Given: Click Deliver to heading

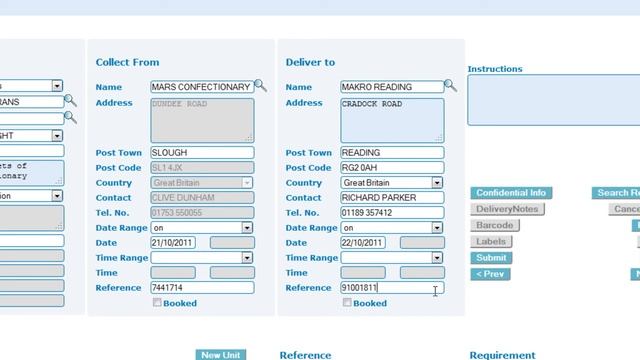Looking at the screenshot, I should coord(310,62).
